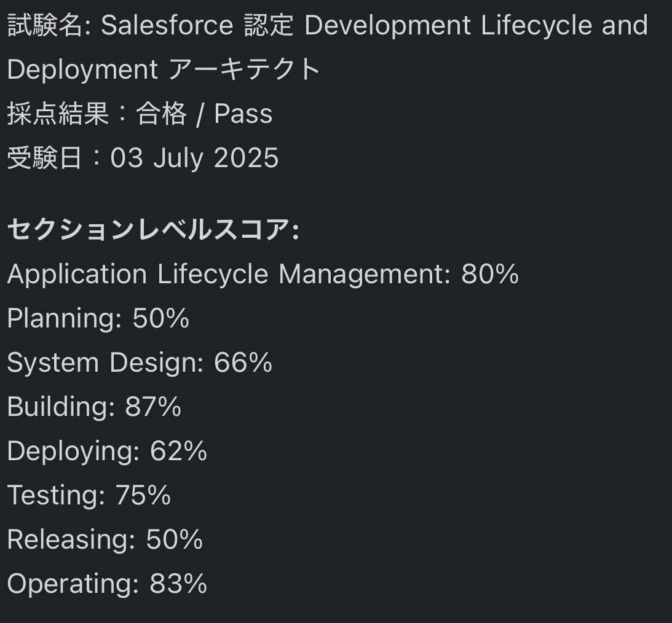
Task: Click the Operating: 83% line
Action: coord(107,583)
